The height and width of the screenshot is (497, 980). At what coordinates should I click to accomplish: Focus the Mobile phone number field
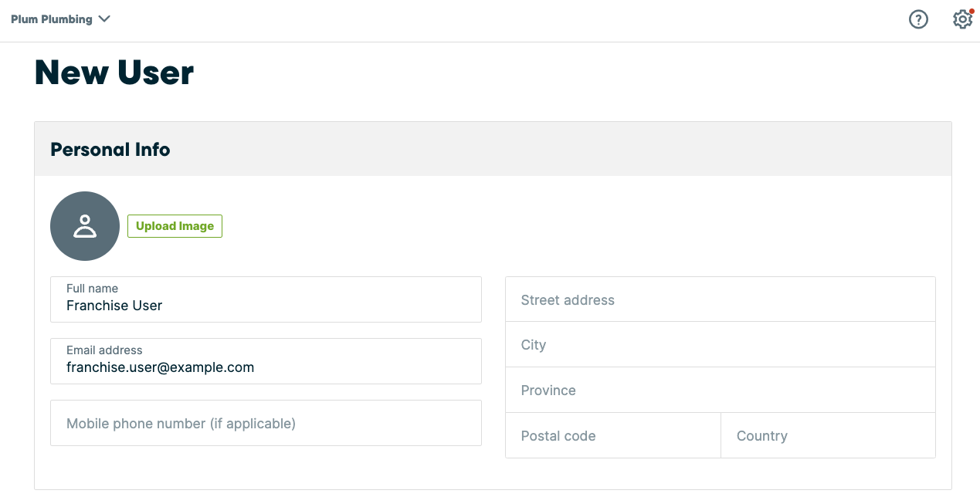point(266,423)
